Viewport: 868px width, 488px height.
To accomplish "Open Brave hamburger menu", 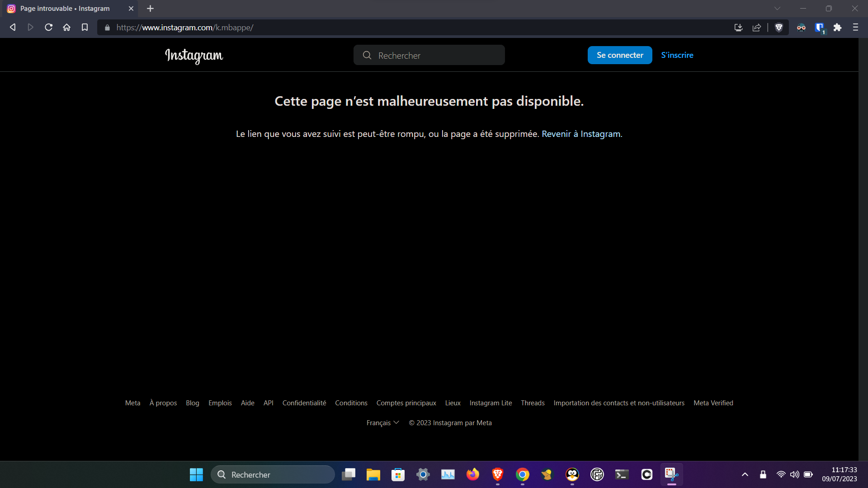I will pos(855,28).
